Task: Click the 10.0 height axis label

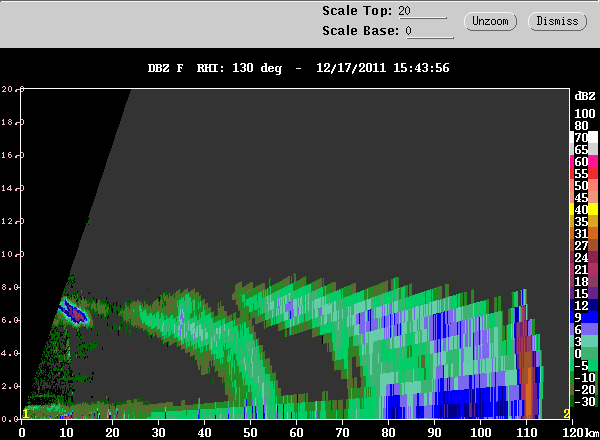Action: [x=13, y=254]
